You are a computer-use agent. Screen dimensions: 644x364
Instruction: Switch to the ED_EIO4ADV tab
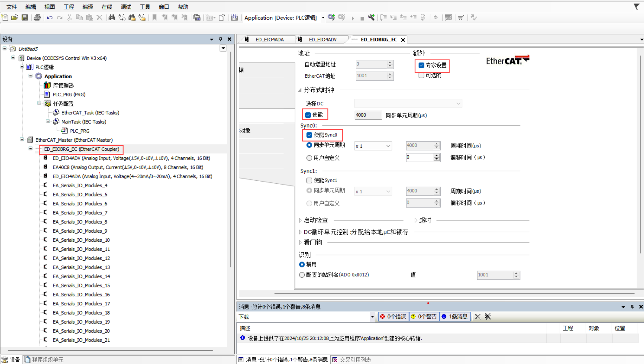click(x=322, y=40)
